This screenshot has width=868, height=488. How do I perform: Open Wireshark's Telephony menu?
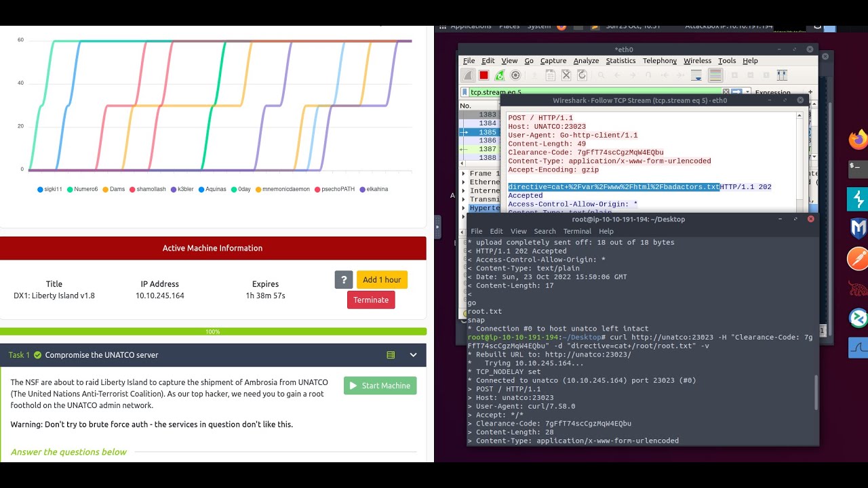[660, 60]
